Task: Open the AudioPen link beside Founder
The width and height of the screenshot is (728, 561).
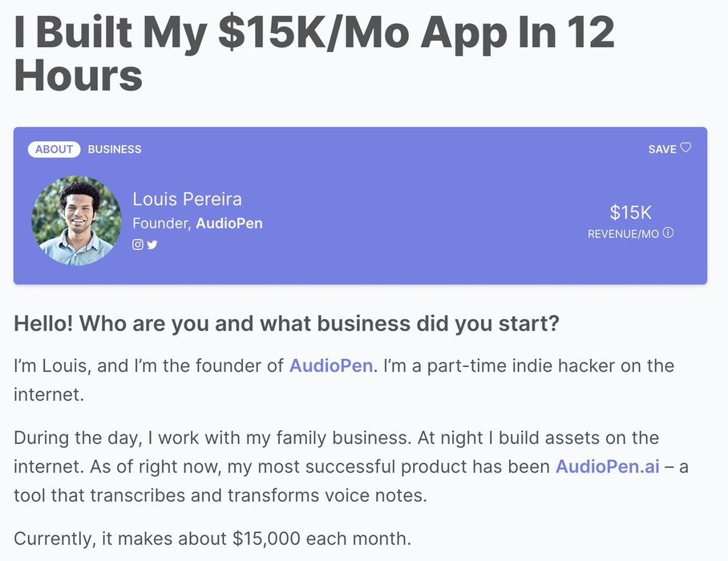Action: pyautogui.click(x=229, y=223)
